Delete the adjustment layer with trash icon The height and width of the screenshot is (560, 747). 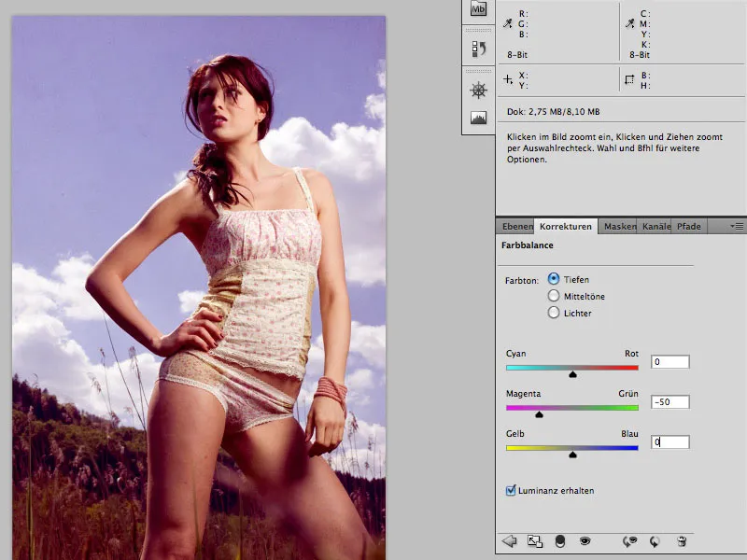pos(682,541)
